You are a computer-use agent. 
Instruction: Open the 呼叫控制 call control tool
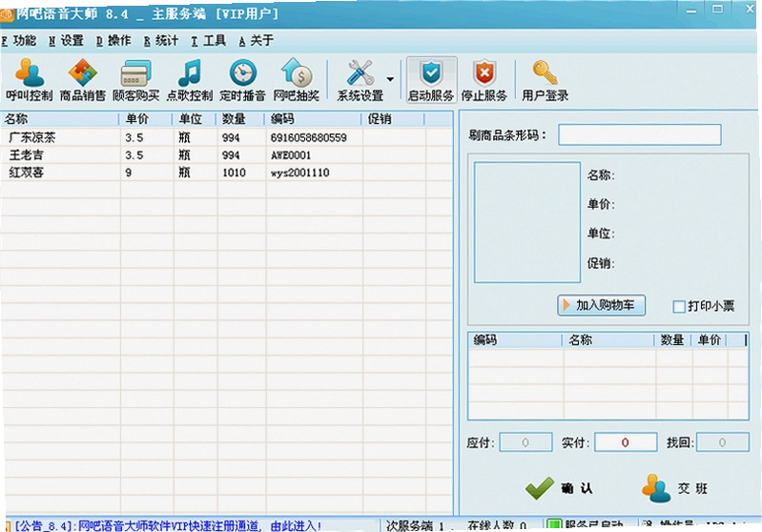pyautogui.click(x=30, y=80)
